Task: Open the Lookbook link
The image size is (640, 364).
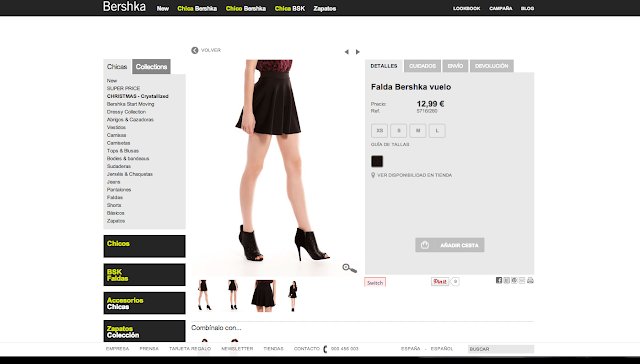Action: [467, 8]
